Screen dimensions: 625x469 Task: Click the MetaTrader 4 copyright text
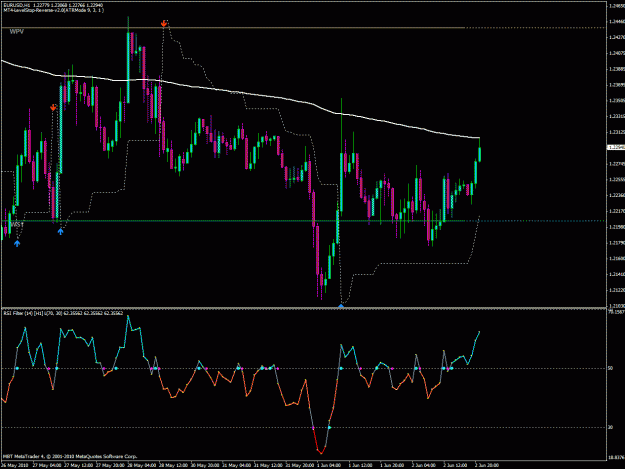70,457
